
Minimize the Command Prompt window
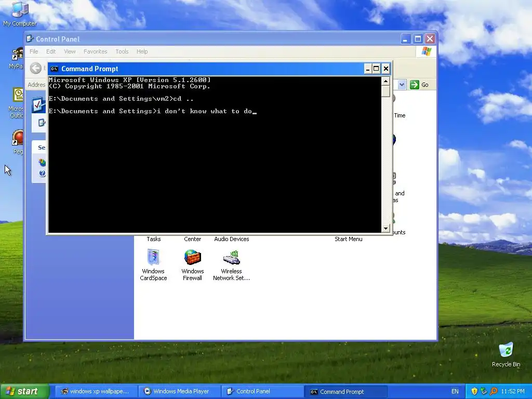coord(367,69)
